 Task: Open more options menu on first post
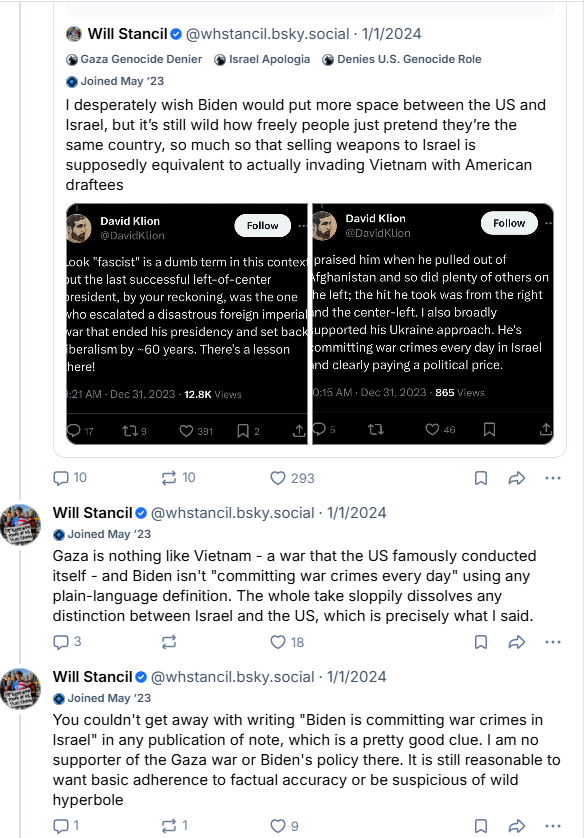pyautogui.click(x=553, y=478)
